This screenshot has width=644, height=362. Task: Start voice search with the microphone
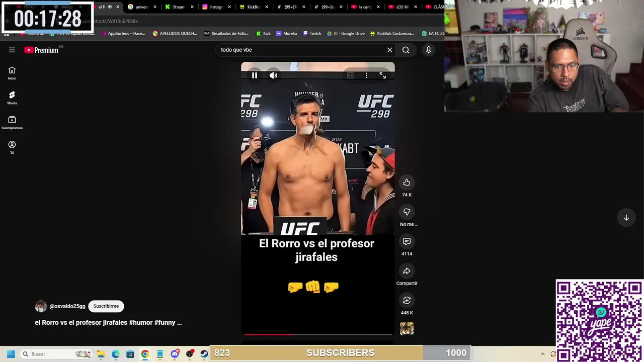point(429,50)
